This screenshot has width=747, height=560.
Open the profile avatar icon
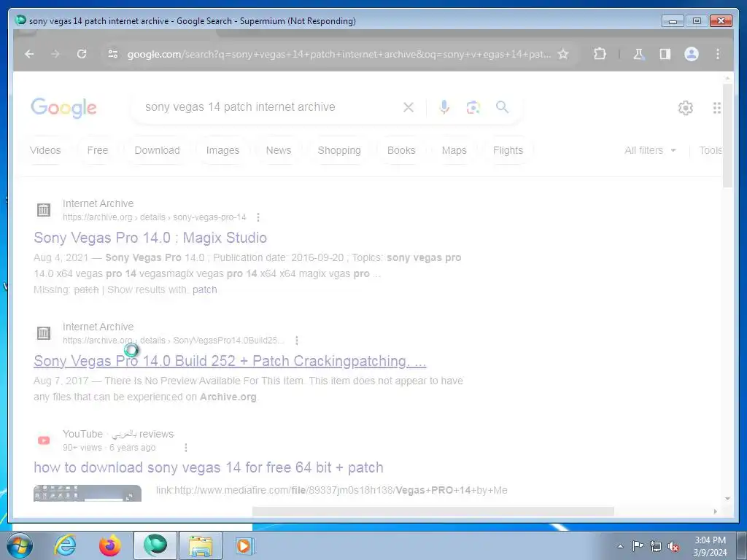(692, 54)
